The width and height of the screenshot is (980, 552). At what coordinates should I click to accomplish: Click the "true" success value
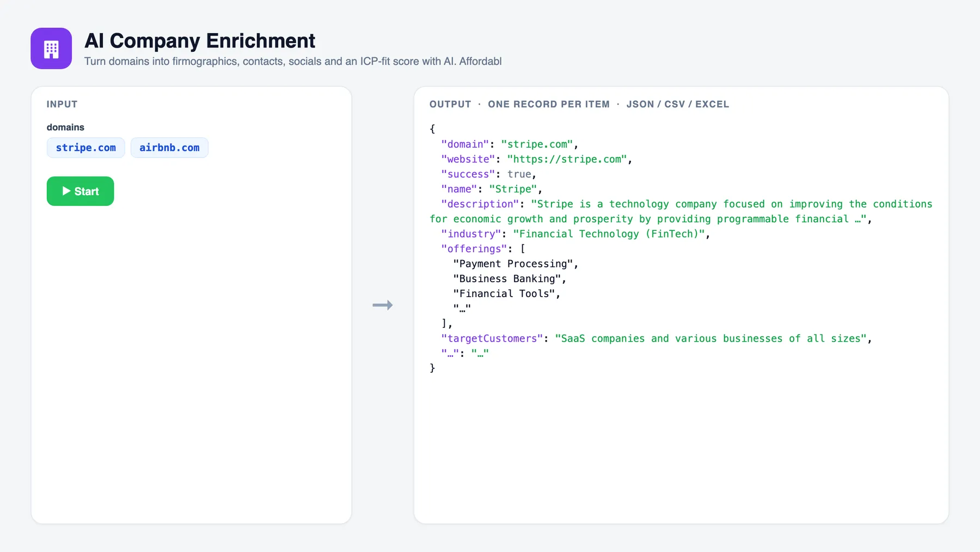519,174
